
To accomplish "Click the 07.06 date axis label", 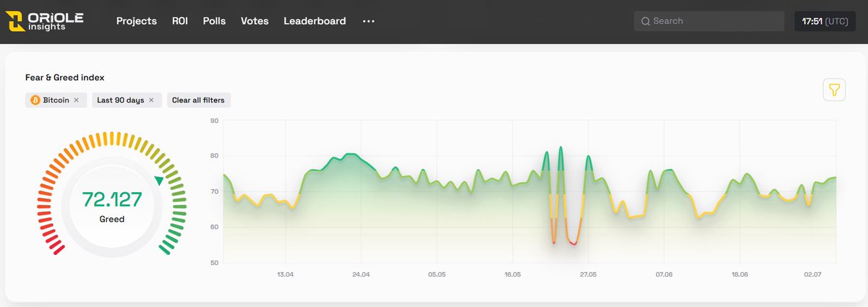I will point(663,274).
